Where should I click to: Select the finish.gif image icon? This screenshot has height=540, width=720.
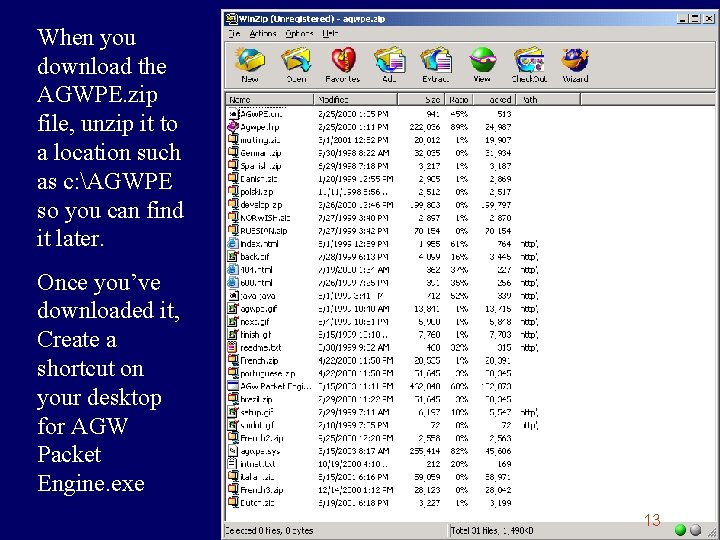pyautogui.click(x=233, y=334)
